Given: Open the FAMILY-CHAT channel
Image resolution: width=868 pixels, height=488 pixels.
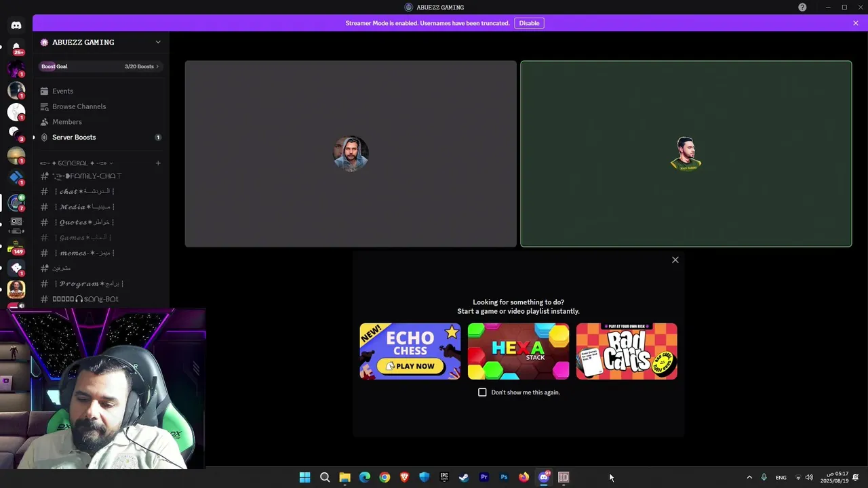Looking at the screenshot, I should [x=101, y=176].
